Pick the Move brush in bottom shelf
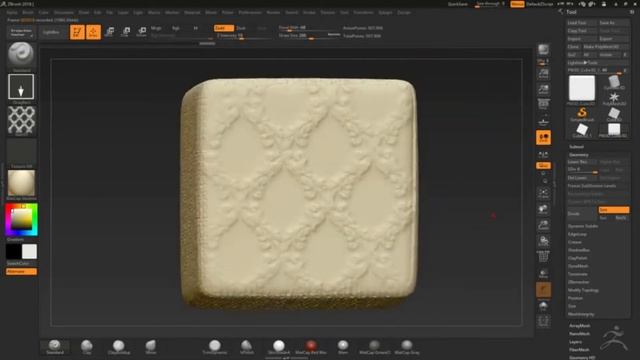This screenshot has width=640, height=360. (151, 347)
